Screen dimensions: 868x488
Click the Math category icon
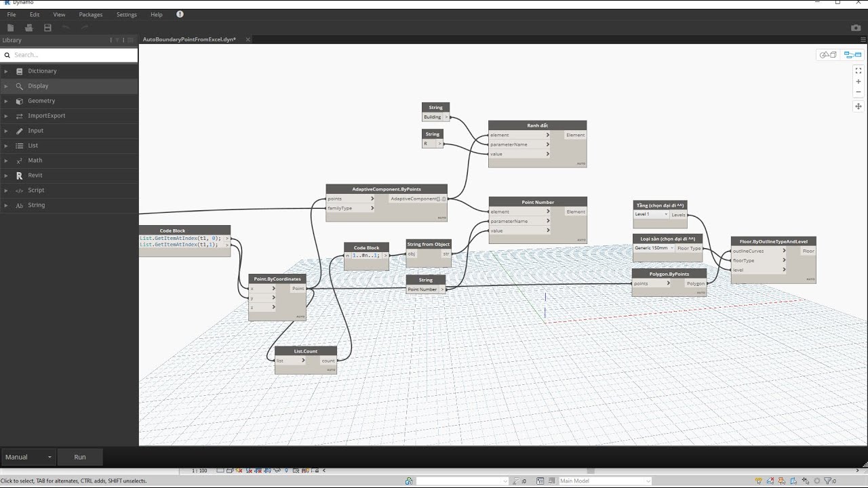pyautogui.click(x=20, y=161)
